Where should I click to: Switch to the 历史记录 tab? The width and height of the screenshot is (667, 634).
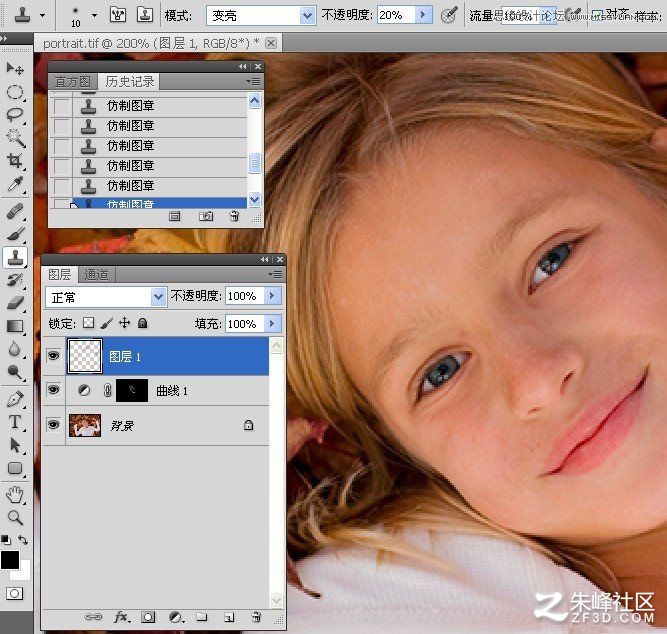[x=130, y=81]
